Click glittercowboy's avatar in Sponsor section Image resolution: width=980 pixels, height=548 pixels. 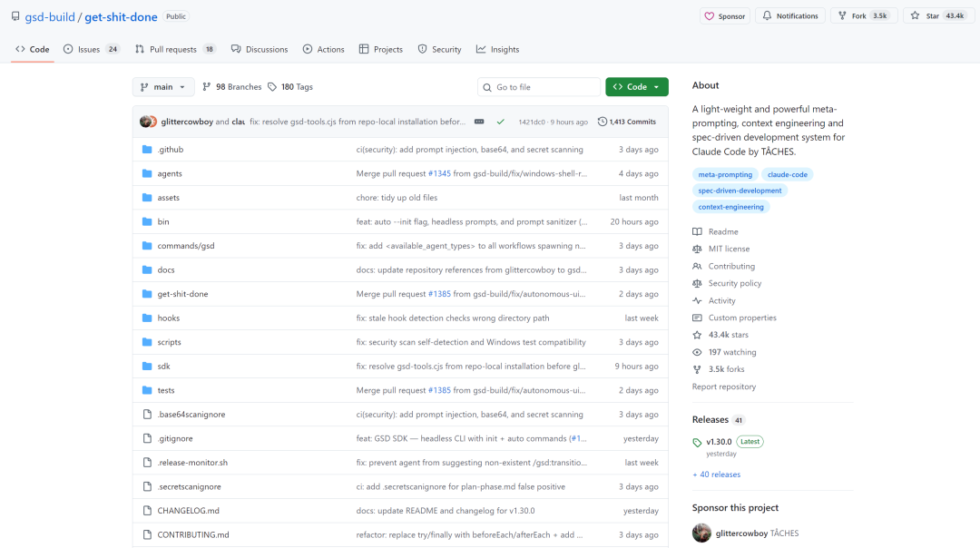coord(701,533)
